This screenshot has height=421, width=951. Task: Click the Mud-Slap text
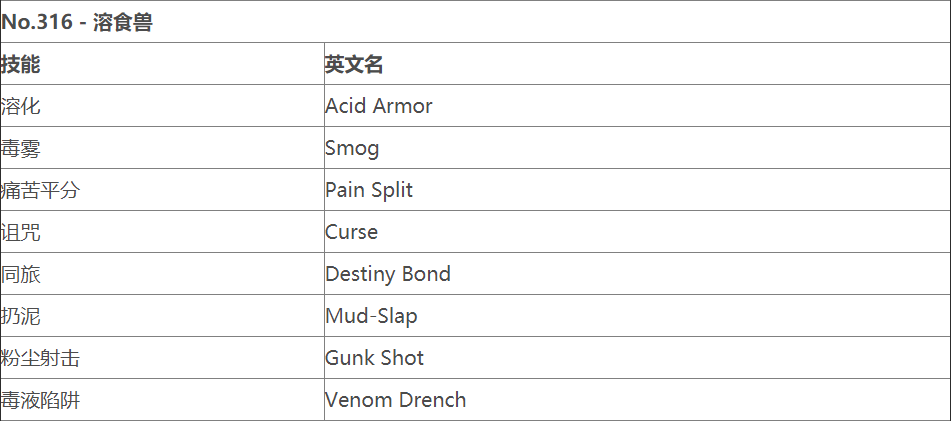371,316
